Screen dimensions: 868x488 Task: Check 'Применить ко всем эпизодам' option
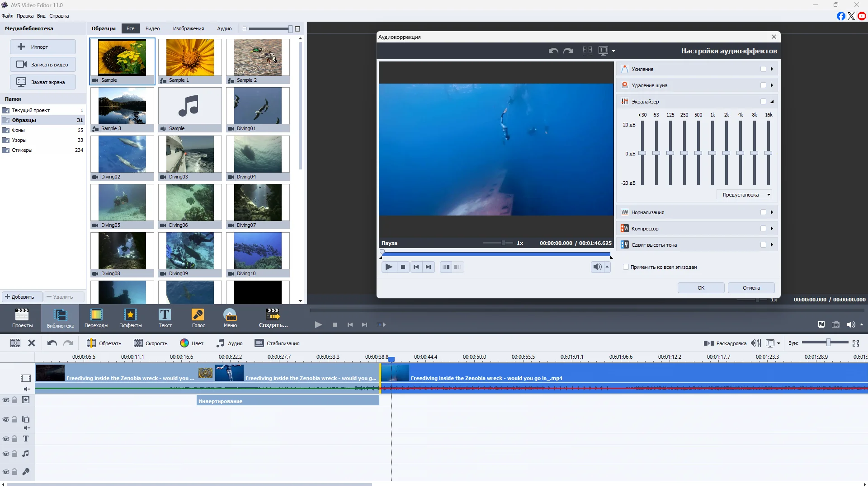click(x=626, y=267)
